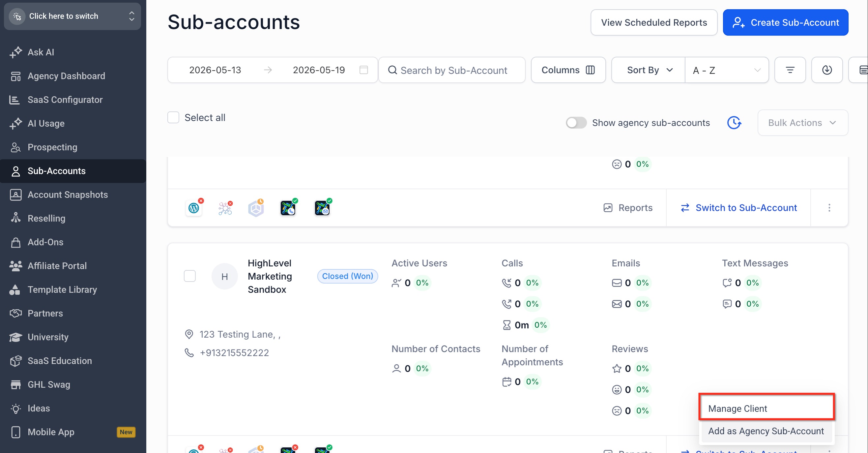The height and width of the screenshot is (453, 868).
Task: Click the Sub-Accounts person icon
Action: tap(15, 171)
